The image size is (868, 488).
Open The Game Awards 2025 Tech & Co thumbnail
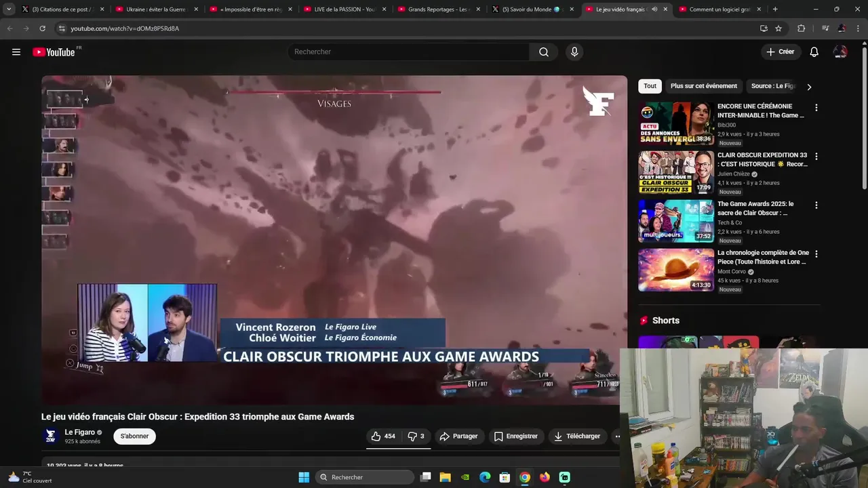click(676, 221)
